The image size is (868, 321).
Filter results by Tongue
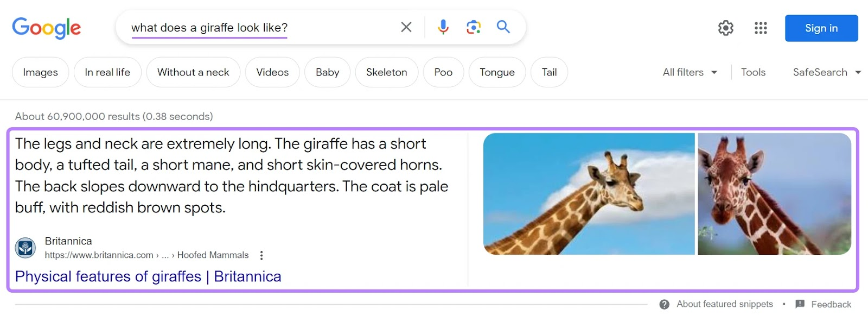pos(496,72)
